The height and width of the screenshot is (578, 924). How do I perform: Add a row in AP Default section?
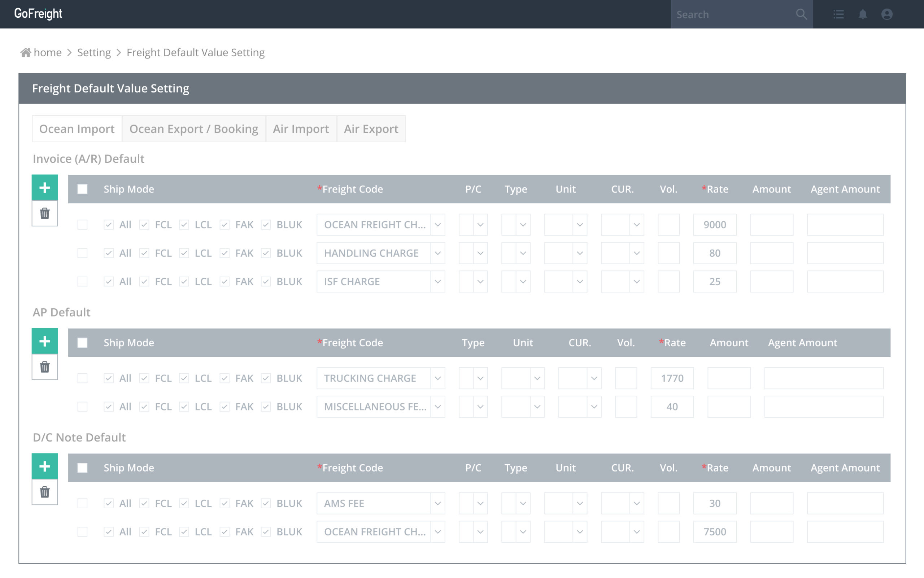(45, 342)
